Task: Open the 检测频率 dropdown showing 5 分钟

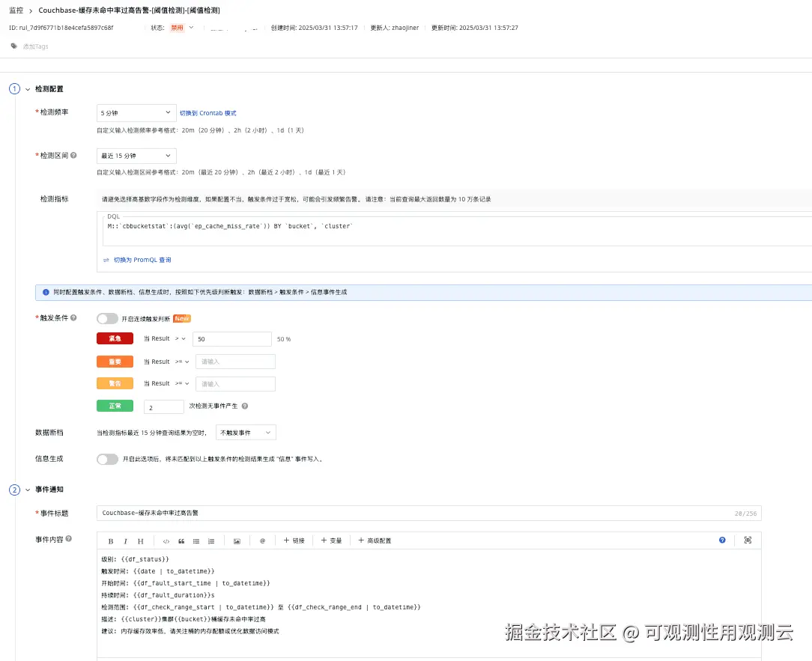Action: tap(136, 113)
